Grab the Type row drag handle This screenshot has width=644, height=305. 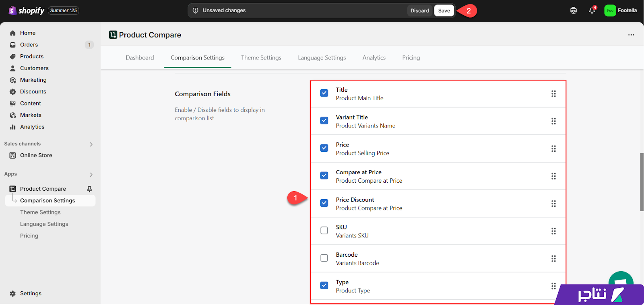coord(553,286)
